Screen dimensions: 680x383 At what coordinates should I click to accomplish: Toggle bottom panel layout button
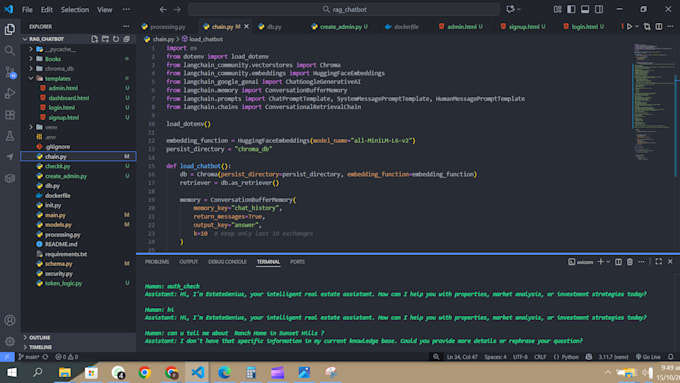[585, 10]
